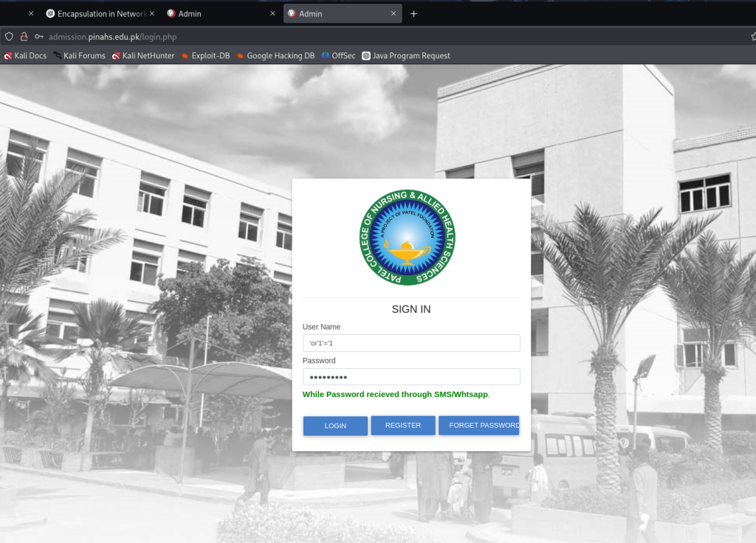Click the saved-password key icon in address bar
Screen dimensions: 756x543
coord(39,37)
